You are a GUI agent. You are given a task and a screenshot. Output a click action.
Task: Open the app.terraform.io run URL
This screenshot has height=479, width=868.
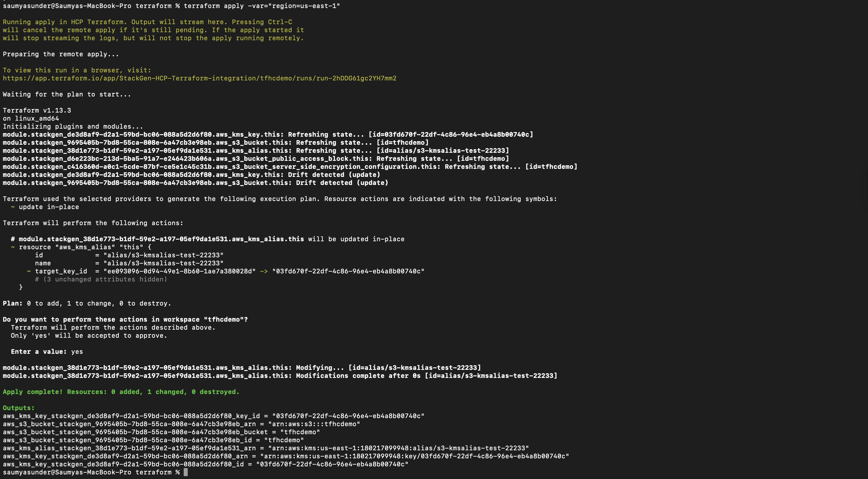(199, 78)
